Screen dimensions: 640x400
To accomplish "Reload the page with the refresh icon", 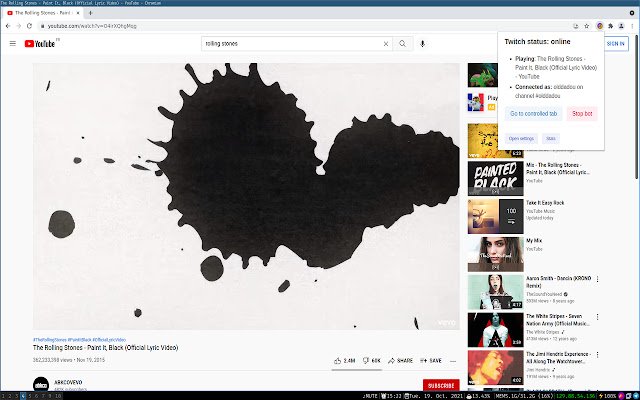I will click(29, 26).
